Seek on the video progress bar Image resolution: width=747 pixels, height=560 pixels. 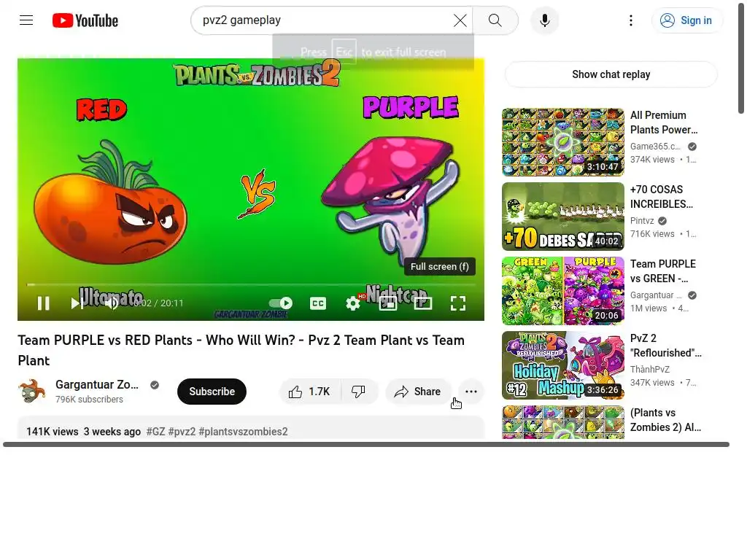click(251, 285)
